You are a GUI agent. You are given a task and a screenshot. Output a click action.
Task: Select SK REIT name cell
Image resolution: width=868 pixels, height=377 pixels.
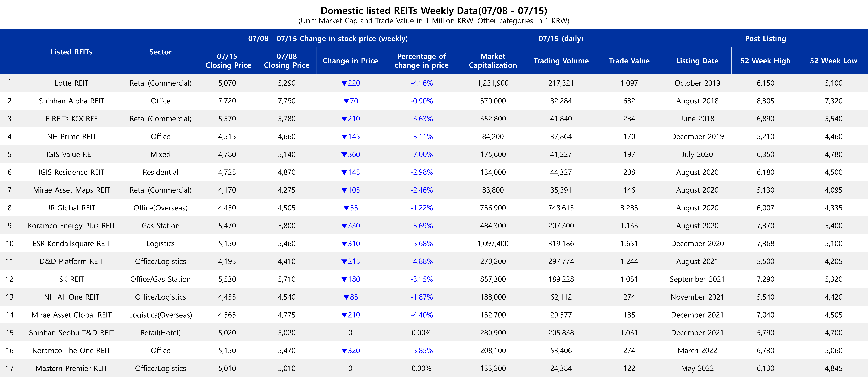point(71,279)
